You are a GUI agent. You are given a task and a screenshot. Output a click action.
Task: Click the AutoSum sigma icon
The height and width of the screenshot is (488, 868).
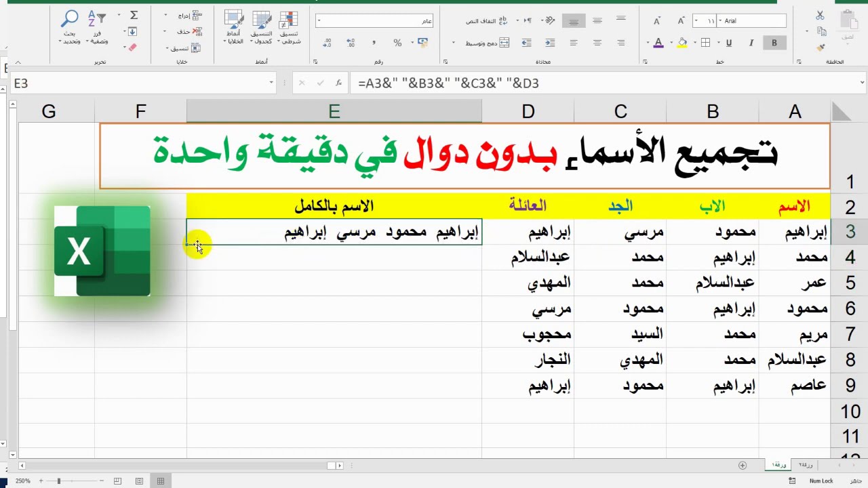point(134,15)
